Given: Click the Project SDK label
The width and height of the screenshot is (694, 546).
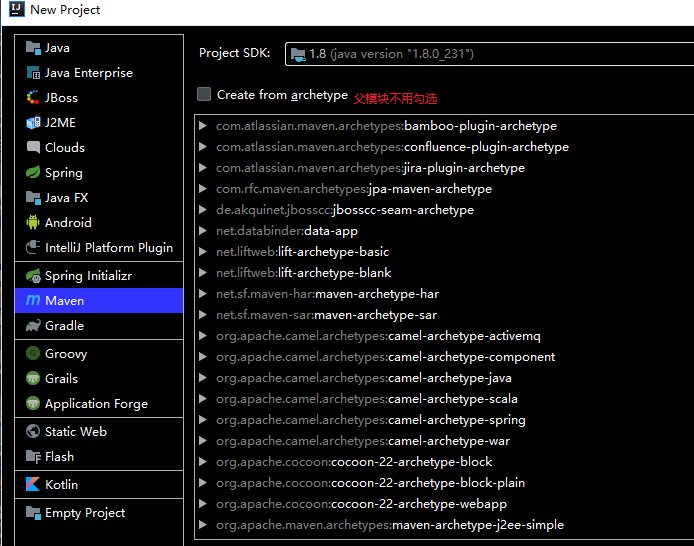Looking at the screenshot, I should 235,53.
